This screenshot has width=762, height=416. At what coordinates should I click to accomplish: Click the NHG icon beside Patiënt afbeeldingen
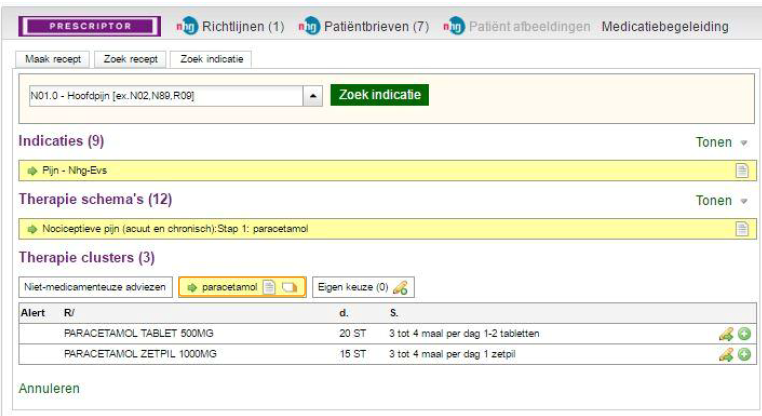(x=454, y=26)
